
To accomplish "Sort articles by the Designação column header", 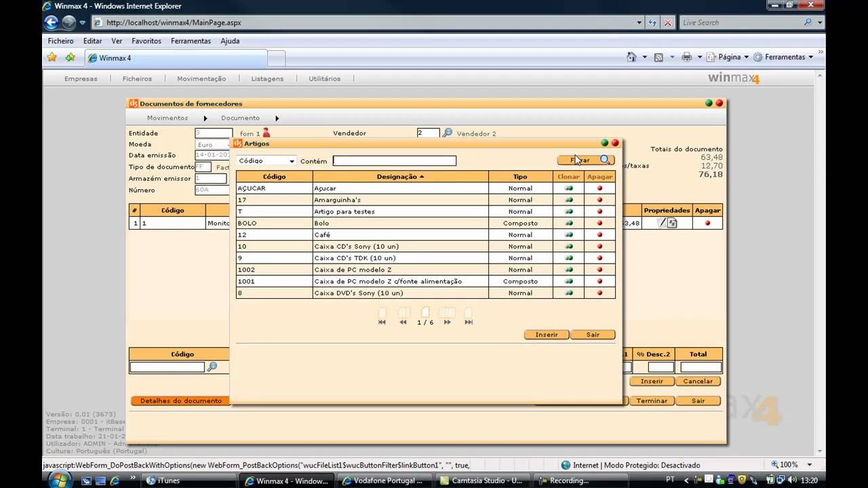I will point(398,176).
